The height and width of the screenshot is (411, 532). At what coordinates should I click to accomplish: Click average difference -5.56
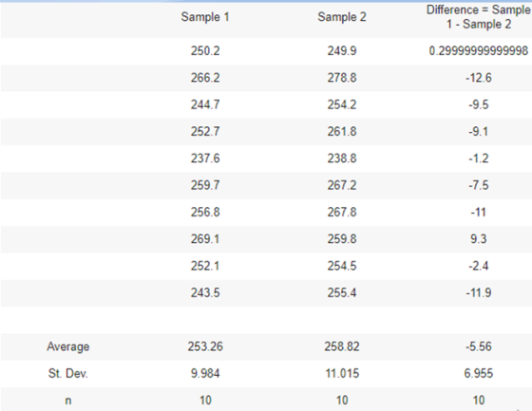pyautogui.click(x=479, y=346)
